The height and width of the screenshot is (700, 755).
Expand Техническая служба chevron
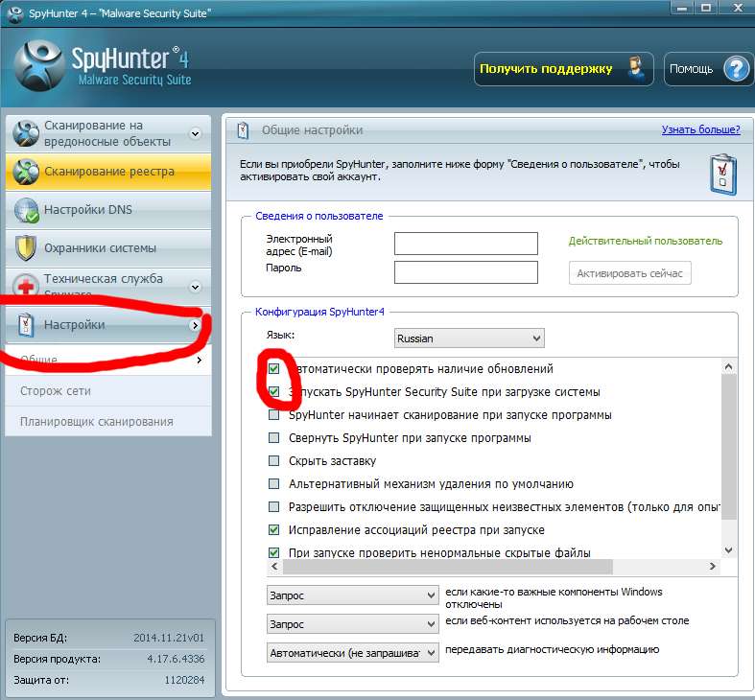195,288
